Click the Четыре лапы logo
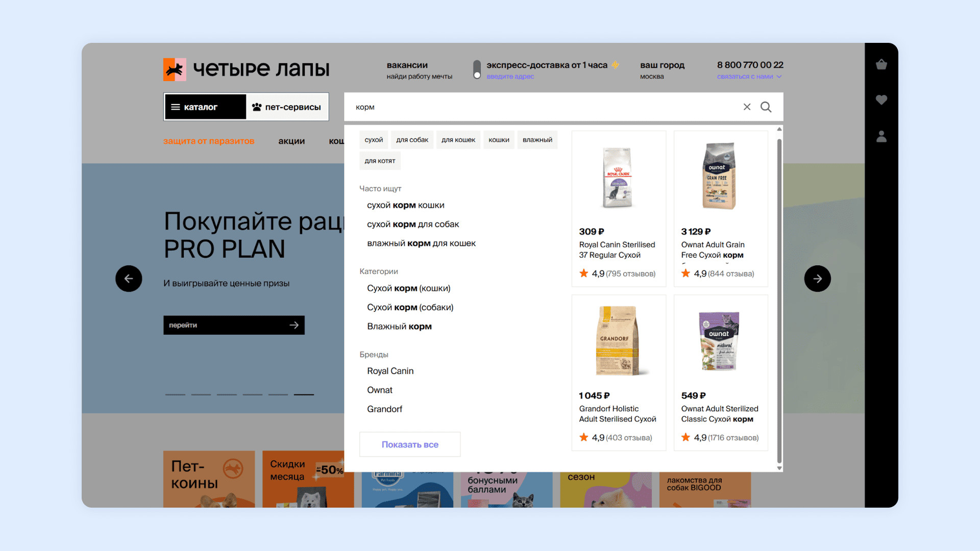The height and width of the screenshot is (551, 980). click(246, 69)
